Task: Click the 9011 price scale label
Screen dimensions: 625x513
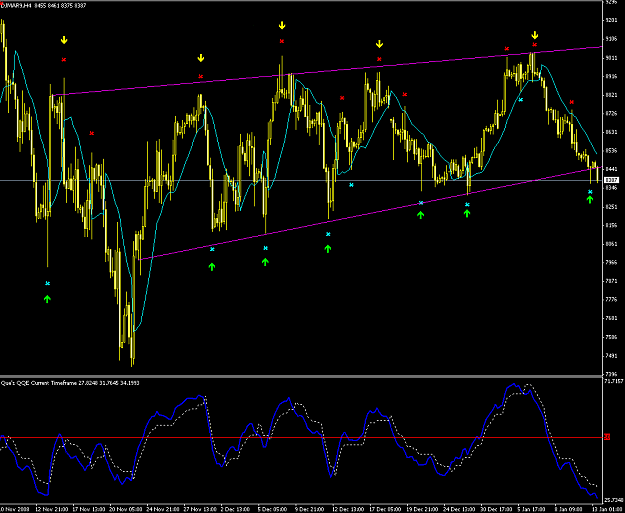Action: 611,58
